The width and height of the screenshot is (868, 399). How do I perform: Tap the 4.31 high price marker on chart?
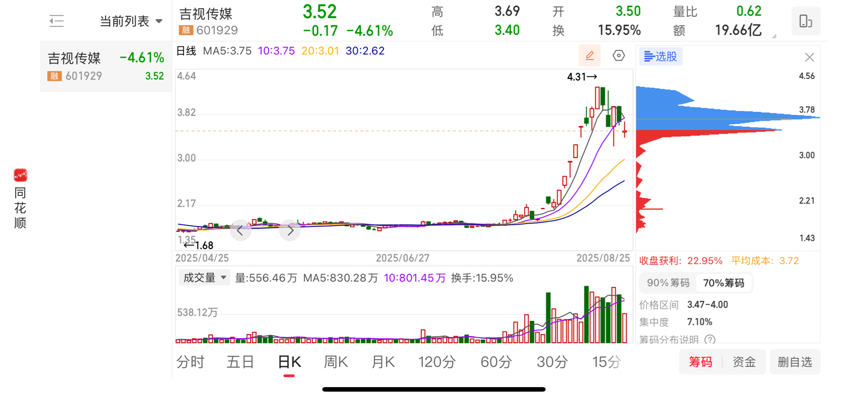[582, 77]
